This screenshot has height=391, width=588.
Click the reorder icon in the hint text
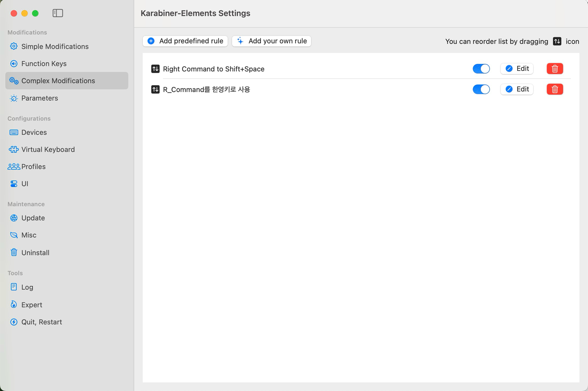pyautogui.click(x=557, y=41)
